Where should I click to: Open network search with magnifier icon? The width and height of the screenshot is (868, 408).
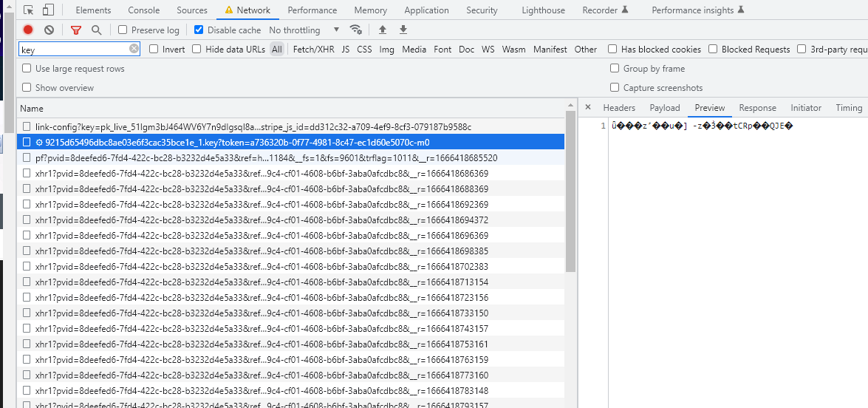point(96,30)
